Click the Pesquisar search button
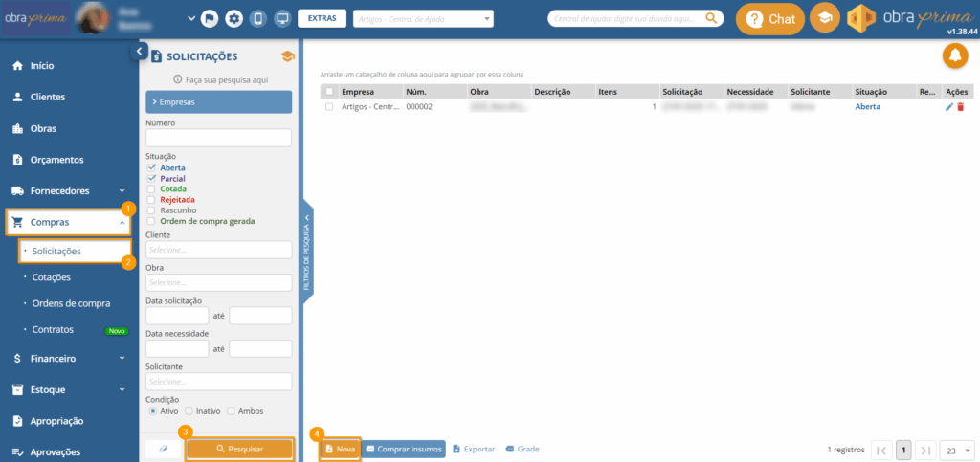The height and width of the screenshot is (462, 980). (239, 449)
